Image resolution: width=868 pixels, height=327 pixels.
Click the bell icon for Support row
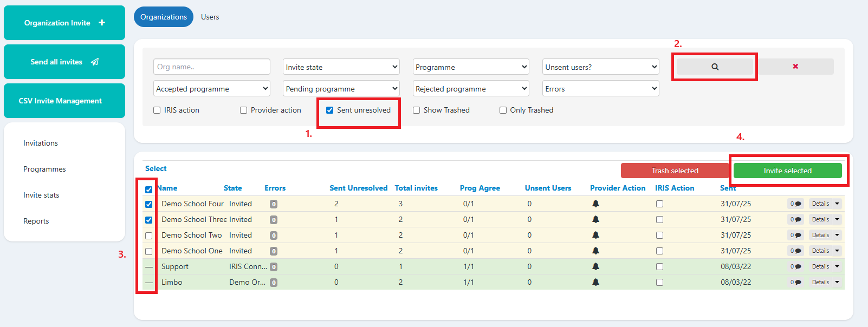[x=595, y=266]
